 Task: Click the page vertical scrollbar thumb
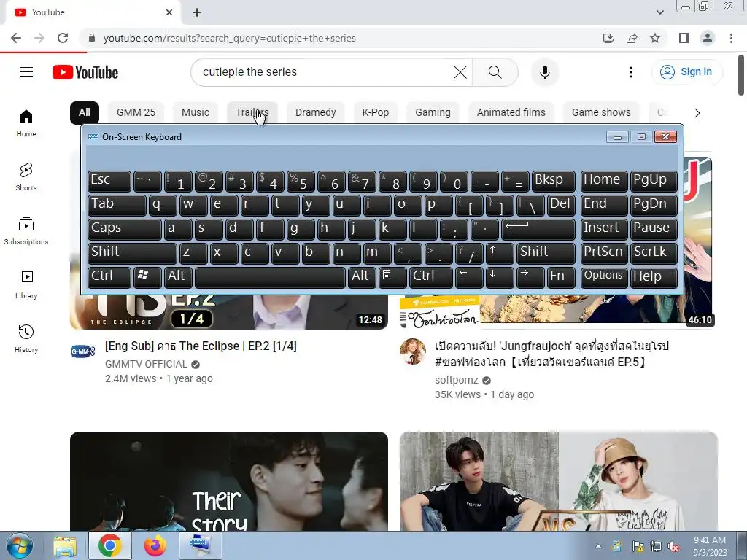tap(741, 75)
